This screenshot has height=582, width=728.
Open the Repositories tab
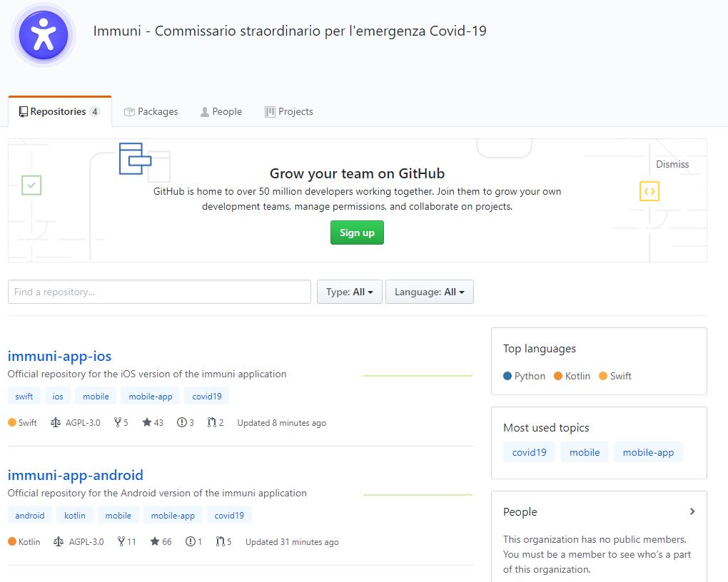[x=59, y=111]
